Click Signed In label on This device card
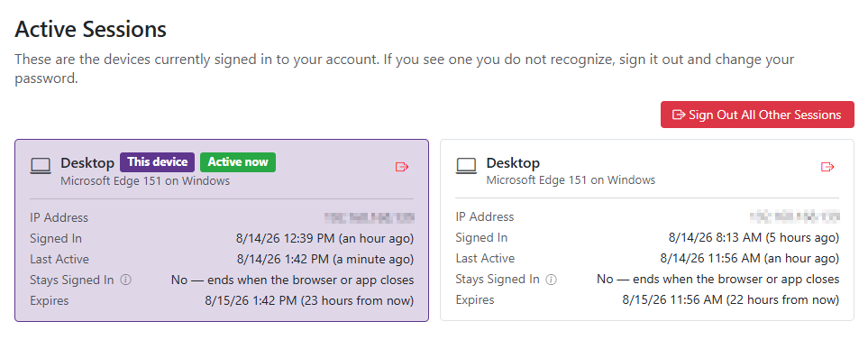 56,239
